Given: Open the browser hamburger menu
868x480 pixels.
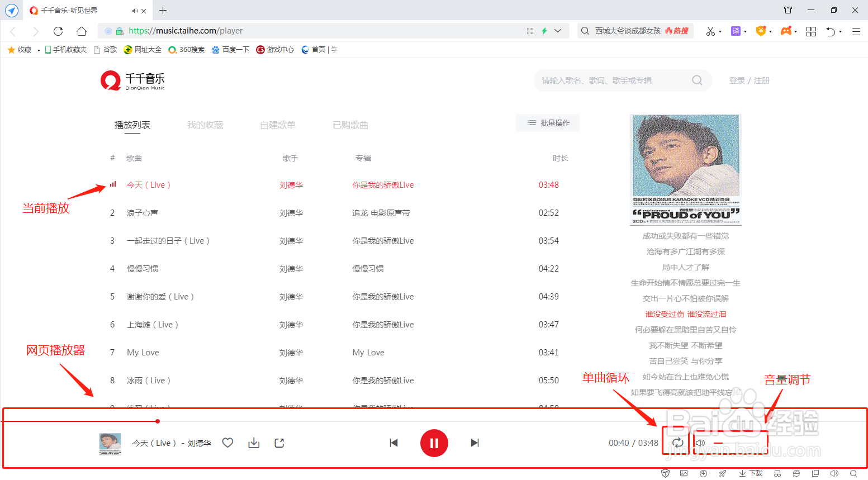Looking at the screenshot, I should (x=856, y=31).
